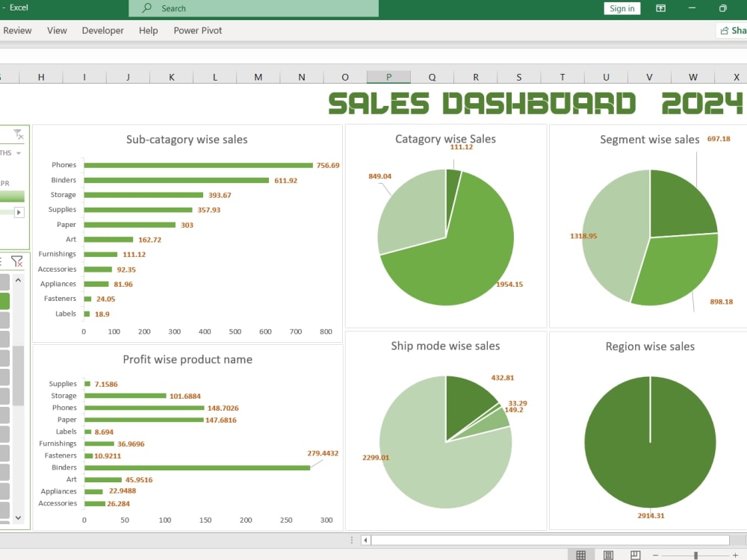Click the Phones bar in sub-catagory chart
The height and width of the screenshot is (560, 747).
coord(199,165)
